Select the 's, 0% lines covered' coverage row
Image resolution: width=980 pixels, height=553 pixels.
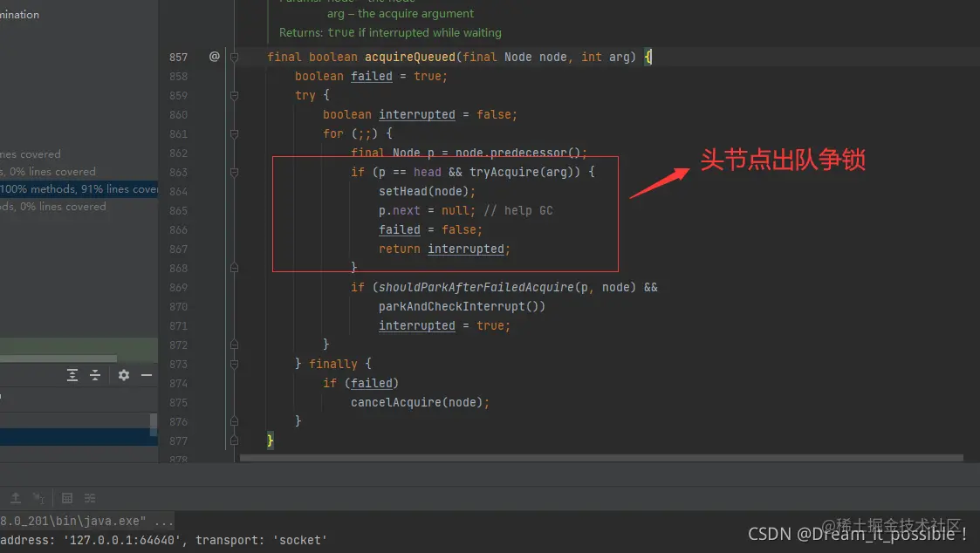pos(79,171)
